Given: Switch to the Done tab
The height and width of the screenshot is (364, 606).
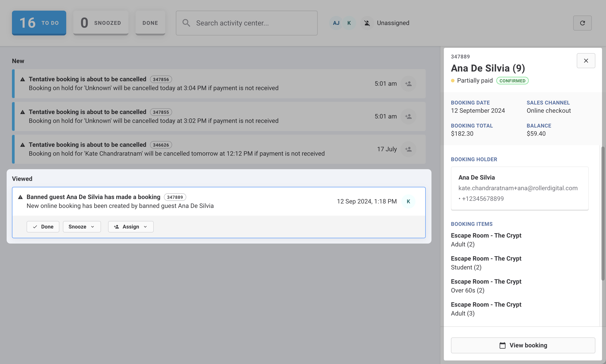Looking at the screenshot, I should 150,23.
